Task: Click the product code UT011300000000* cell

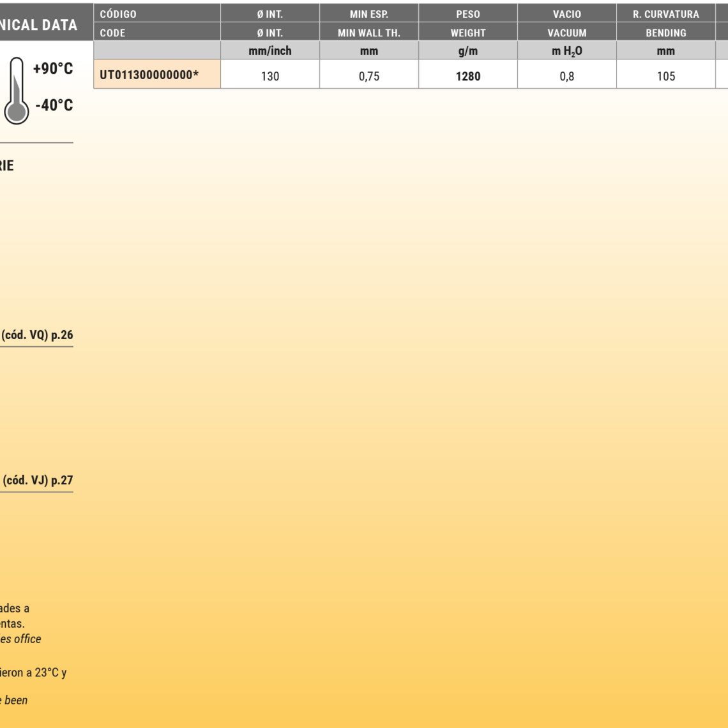Action: coord(149,75)
